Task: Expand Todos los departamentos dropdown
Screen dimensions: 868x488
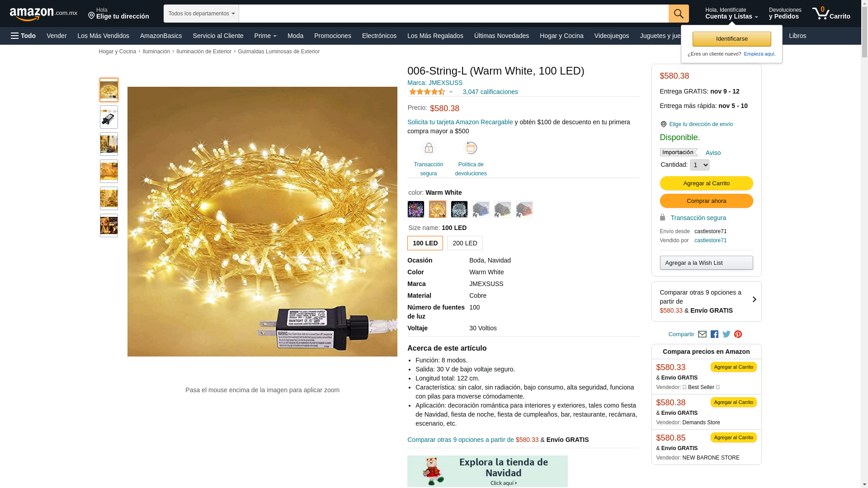Action: pos(201,14)
